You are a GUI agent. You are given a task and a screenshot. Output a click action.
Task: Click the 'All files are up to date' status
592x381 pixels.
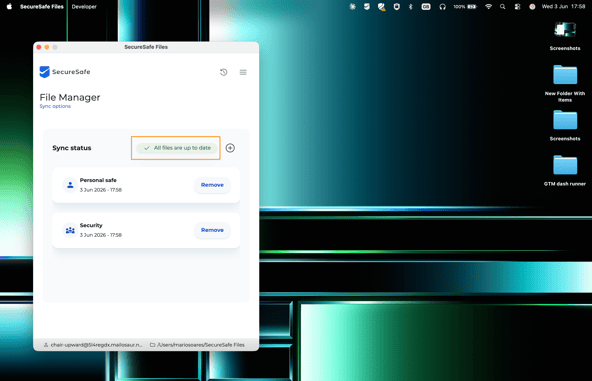(x=177, y=148)
